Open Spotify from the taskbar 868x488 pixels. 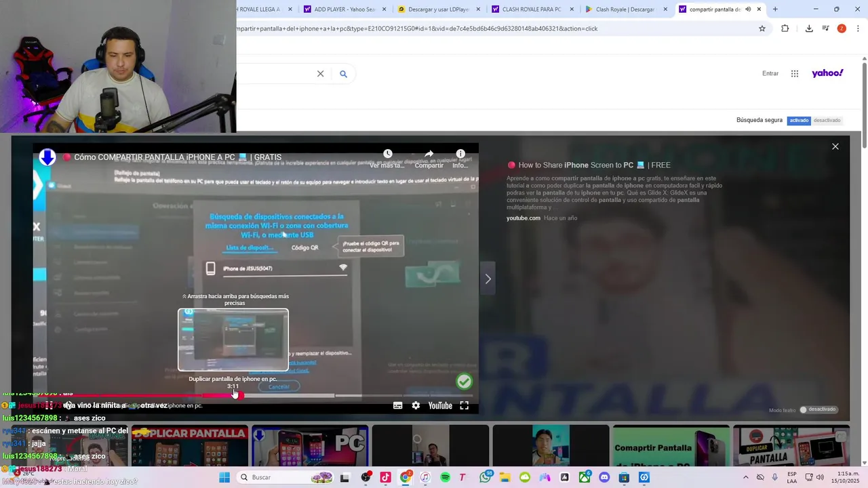(446, 477)
